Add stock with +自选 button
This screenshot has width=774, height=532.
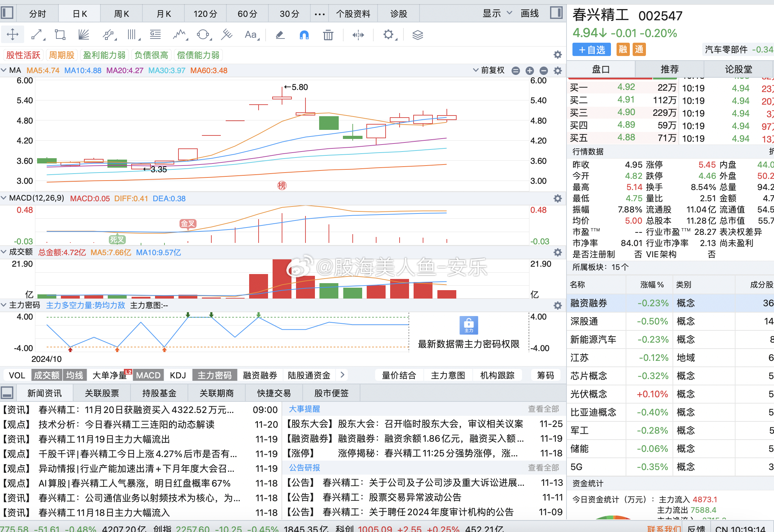pos(592,50)
